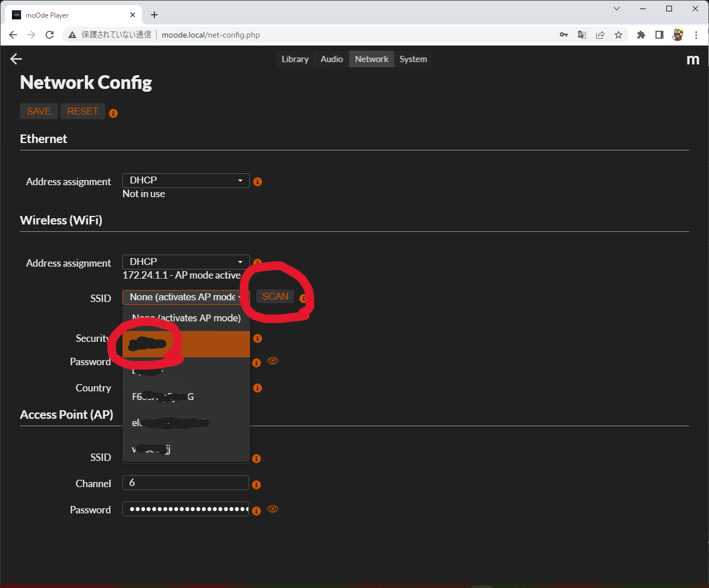709x588 pixels.
Task: Open WiFi Address assignment DHCP dropdown
Action: point(186,262)
